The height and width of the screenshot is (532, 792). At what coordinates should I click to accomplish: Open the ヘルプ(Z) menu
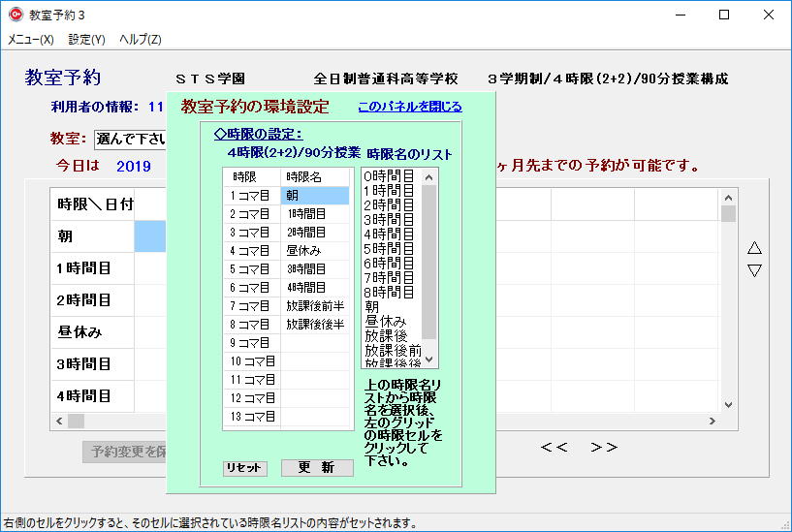click(141, 40)
